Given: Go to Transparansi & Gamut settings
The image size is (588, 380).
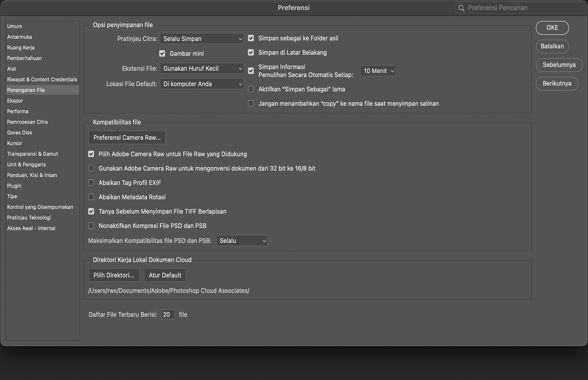Looking at the screenshot, I should click(x=32, y=154).
